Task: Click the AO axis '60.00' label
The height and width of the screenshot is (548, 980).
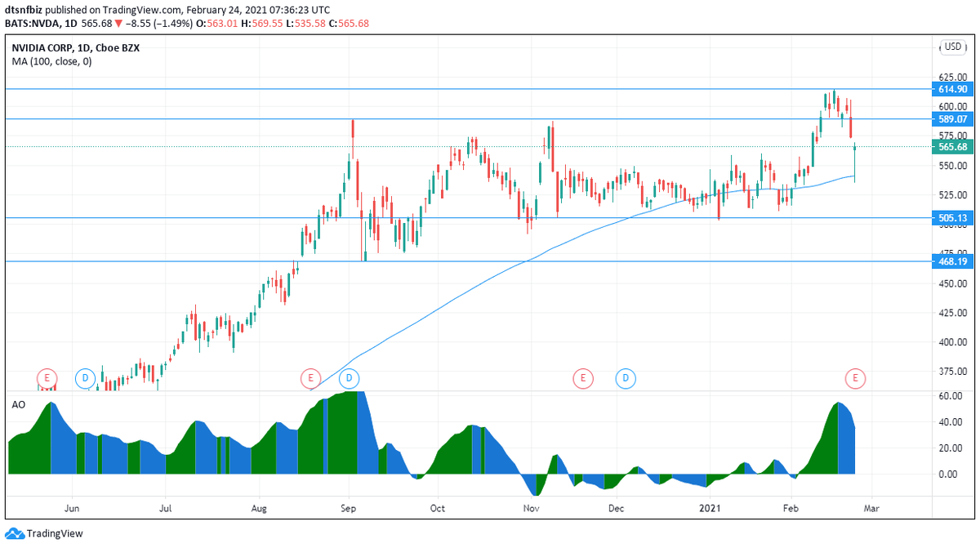Action: [949, 396]
